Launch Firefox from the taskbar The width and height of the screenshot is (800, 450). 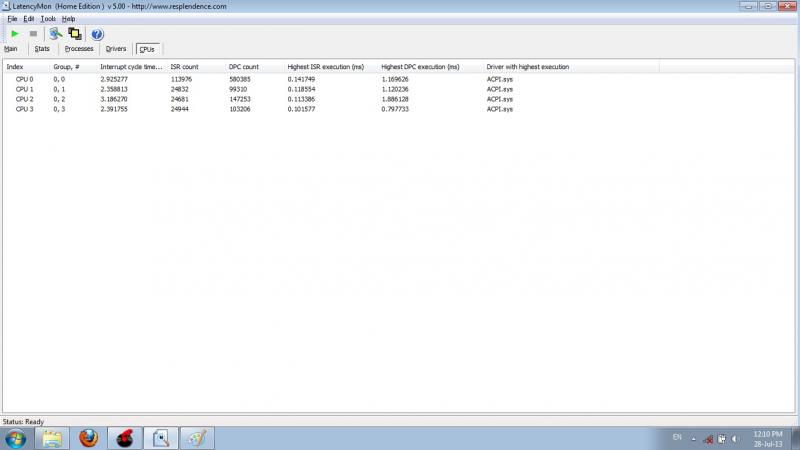coord(89,438)
